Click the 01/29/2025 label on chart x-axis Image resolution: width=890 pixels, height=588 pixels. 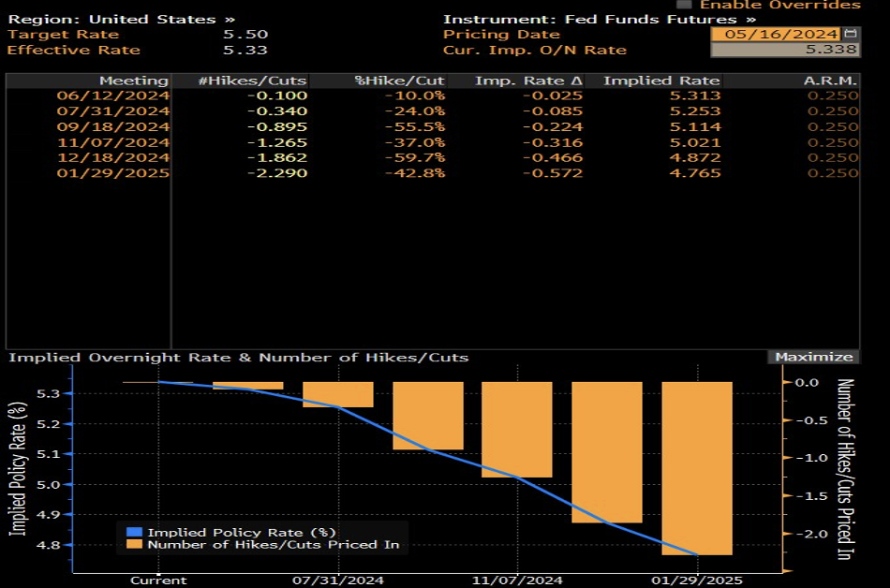(696, 581)
